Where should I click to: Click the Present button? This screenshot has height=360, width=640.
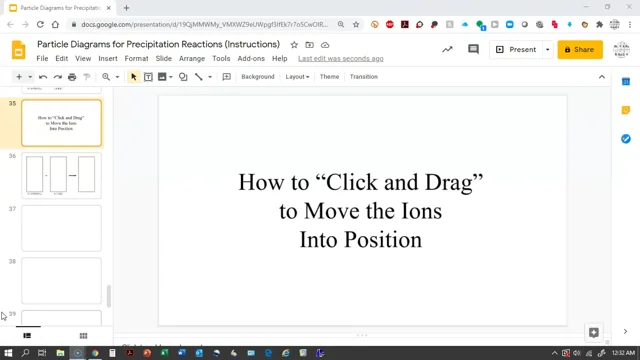516,49
